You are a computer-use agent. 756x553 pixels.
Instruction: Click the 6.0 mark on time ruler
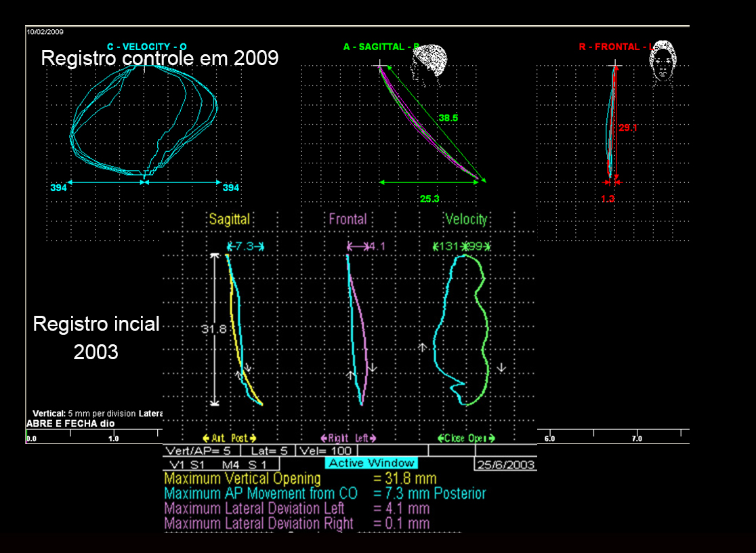(x=549, y=438)
